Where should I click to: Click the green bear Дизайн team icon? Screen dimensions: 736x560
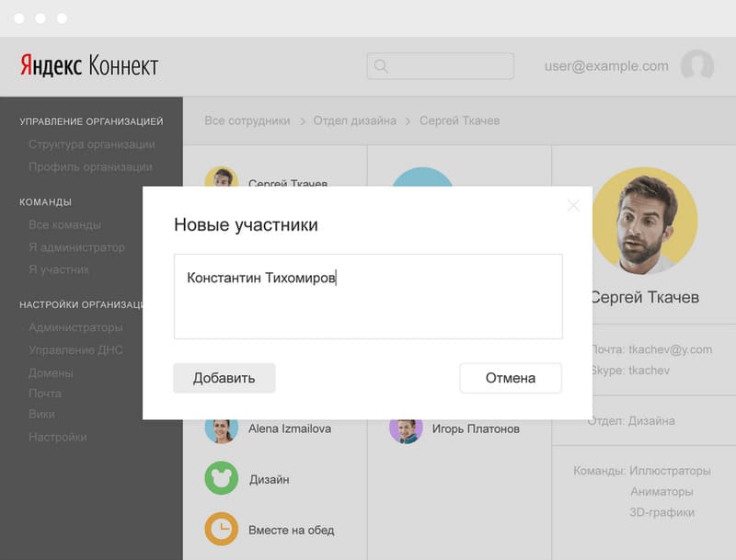(221, 478)
